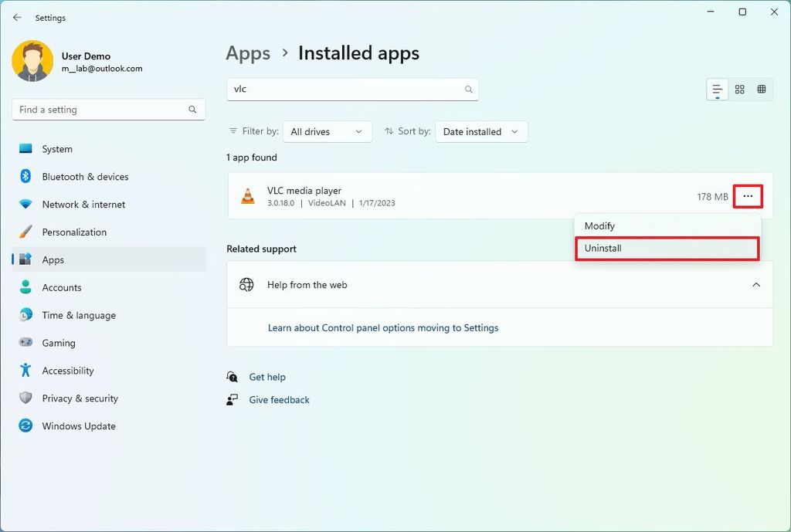Choose Modify from the context menu
The height and width of the screenshot is (532, 791).
point(599,226)
